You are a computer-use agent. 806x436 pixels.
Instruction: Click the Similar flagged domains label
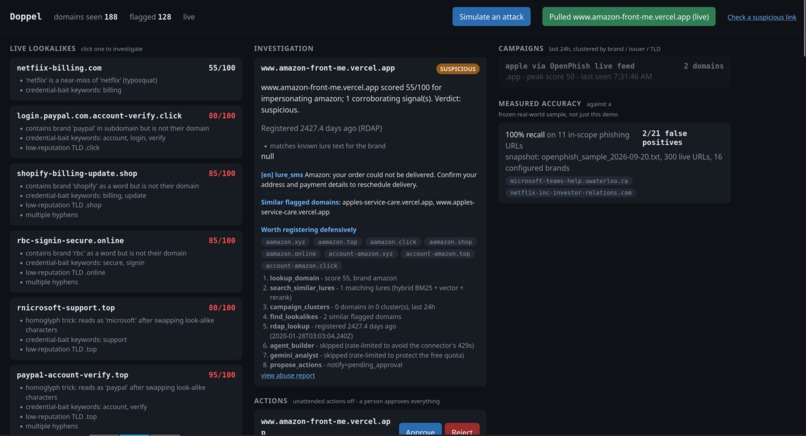(300, 202)
